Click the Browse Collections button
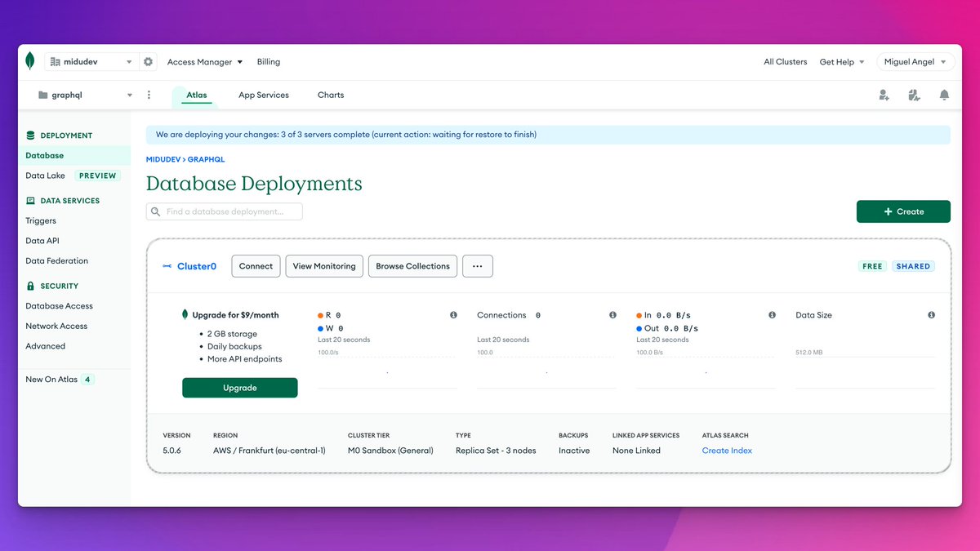Viewport: 980px width, 551px height. [412, 266]
